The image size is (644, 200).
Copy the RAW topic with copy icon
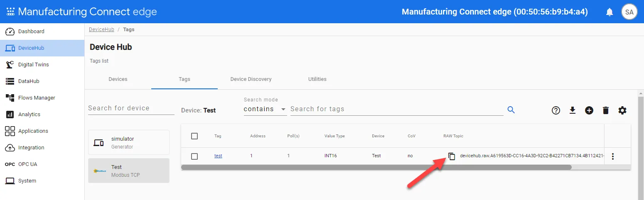452,156
